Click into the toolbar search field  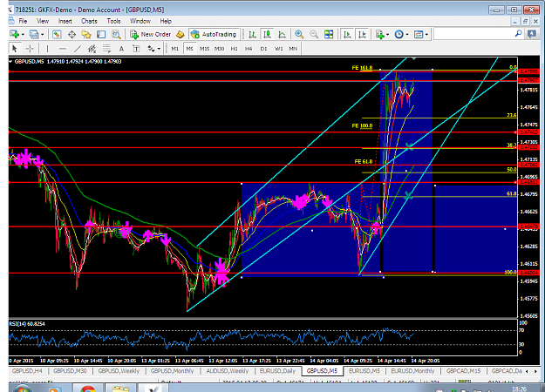point(473,34)
